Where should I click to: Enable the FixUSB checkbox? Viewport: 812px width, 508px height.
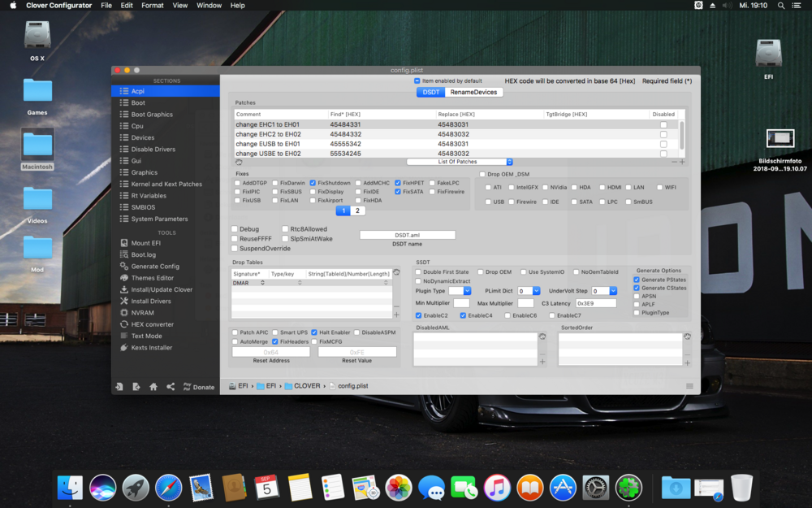(235, 200)
